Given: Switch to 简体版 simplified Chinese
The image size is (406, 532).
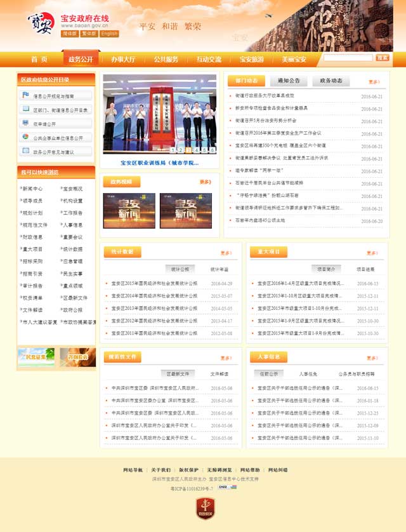Looking at the screenshot, I should pyautogui.click(x=70, y=34).
